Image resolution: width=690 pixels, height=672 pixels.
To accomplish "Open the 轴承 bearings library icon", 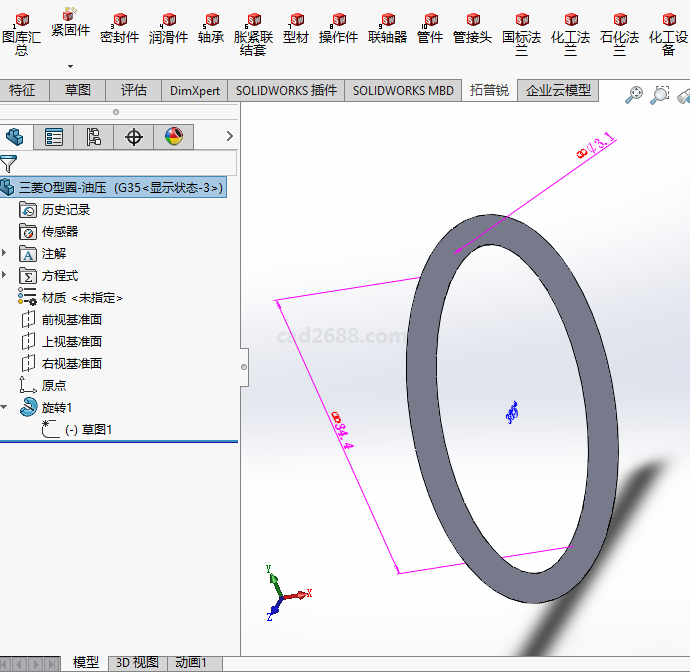I will (x=210, y=28).
